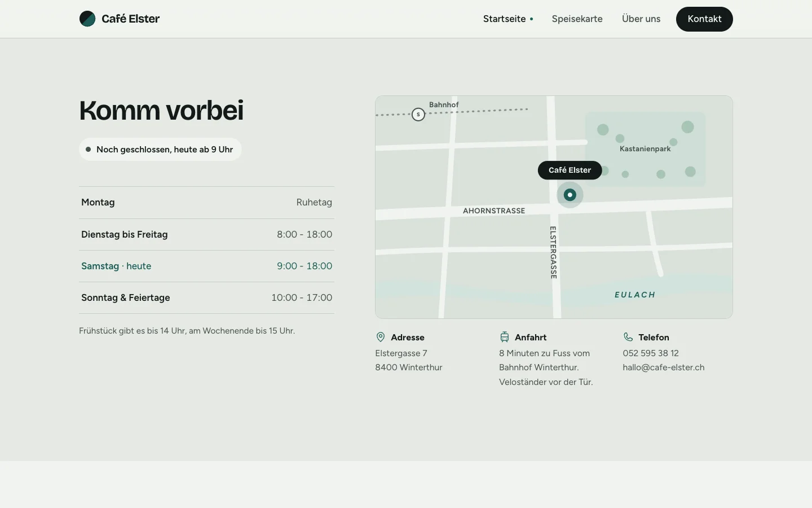This screenshot has width=812, height=508.
Task: Open the Café Elster brand name link
Action: point(130,19)
